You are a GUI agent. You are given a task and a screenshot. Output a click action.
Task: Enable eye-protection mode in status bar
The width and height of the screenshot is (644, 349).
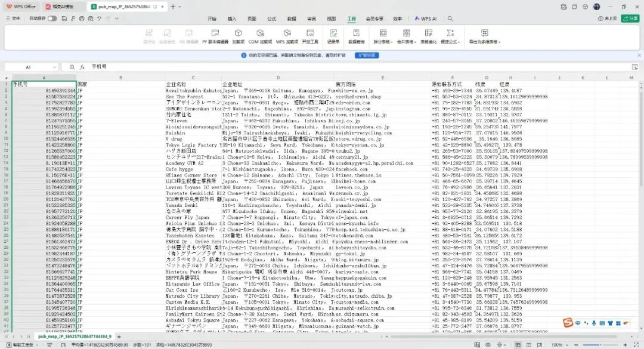click(x=488, y=344)
